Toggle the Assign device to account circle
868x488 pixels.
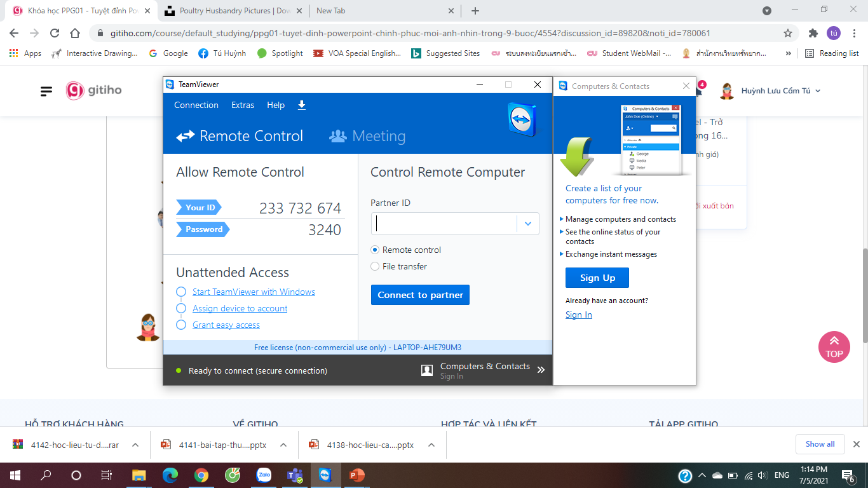[181, 308]
